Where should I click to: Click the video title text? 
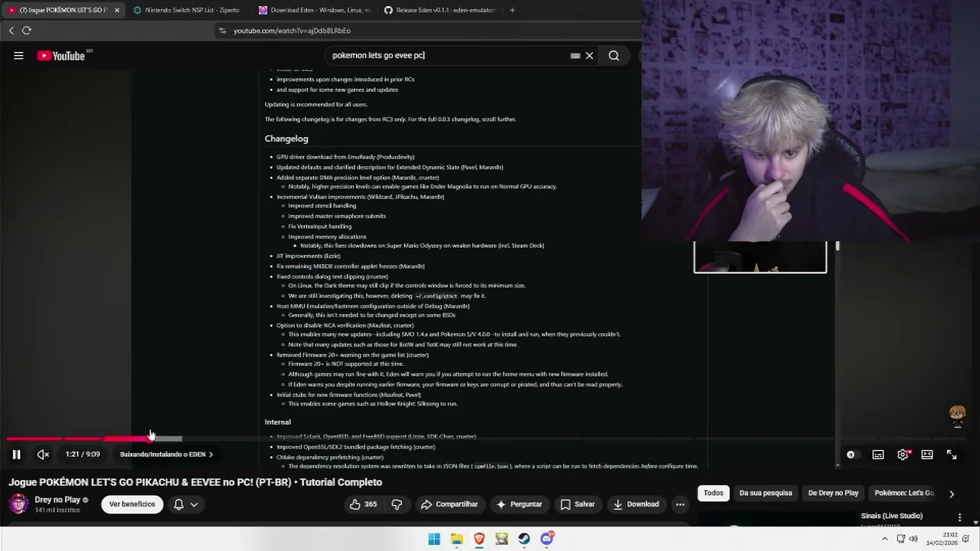point(195,482)
